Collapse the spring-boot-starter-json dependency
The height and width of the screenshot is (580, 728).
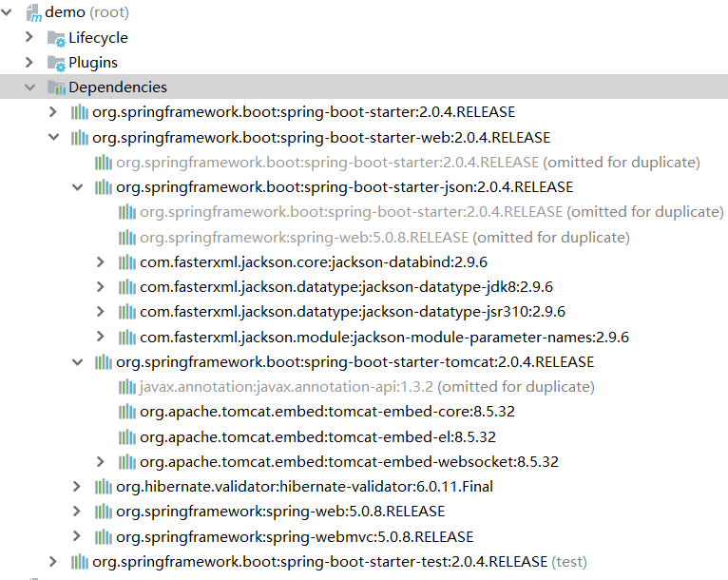pyautogui.click(x=78, y=187)
